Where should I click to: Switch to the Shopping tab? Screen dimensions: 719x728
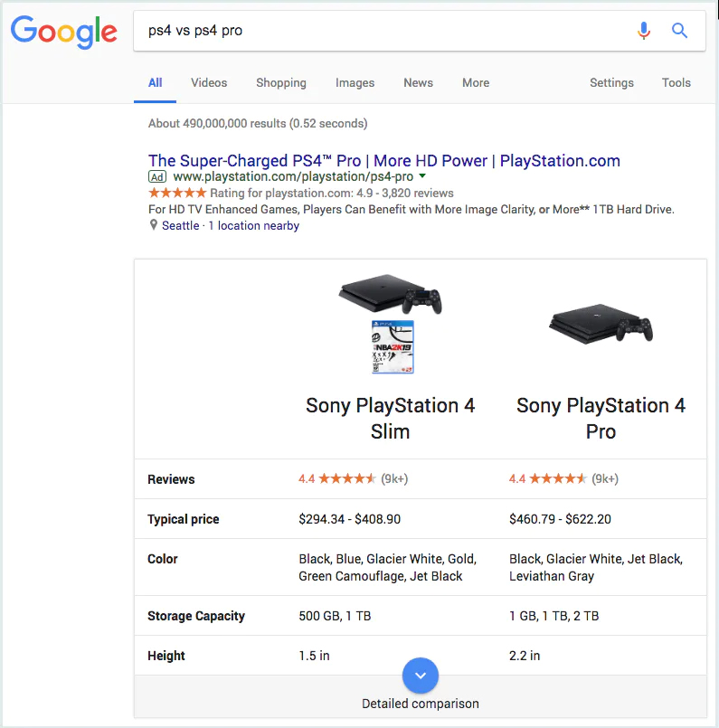[281, 82]
